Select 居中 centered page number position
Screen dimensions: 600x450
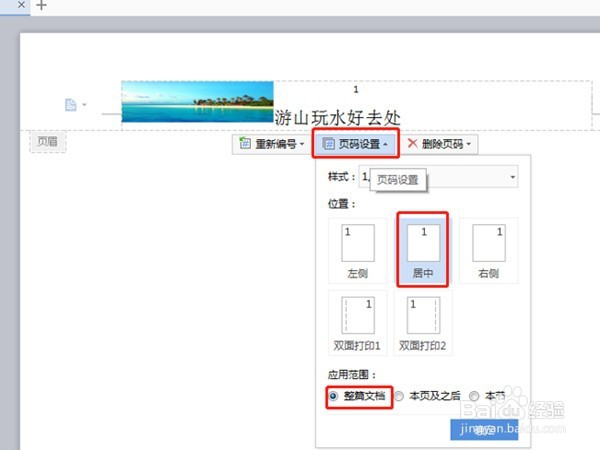423,251
